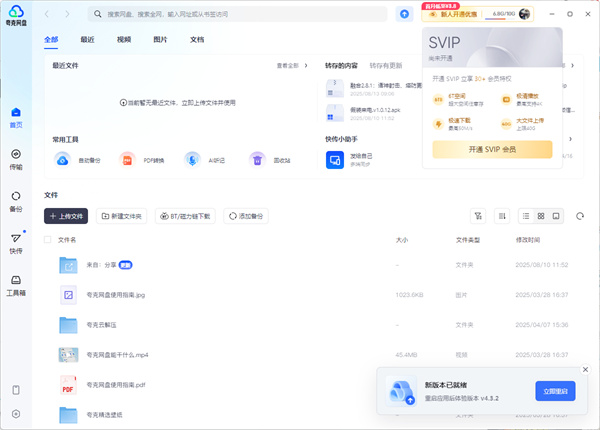
Task: Click the 6T空间 SVIP benefit
Action: click(x=458, y=99)
